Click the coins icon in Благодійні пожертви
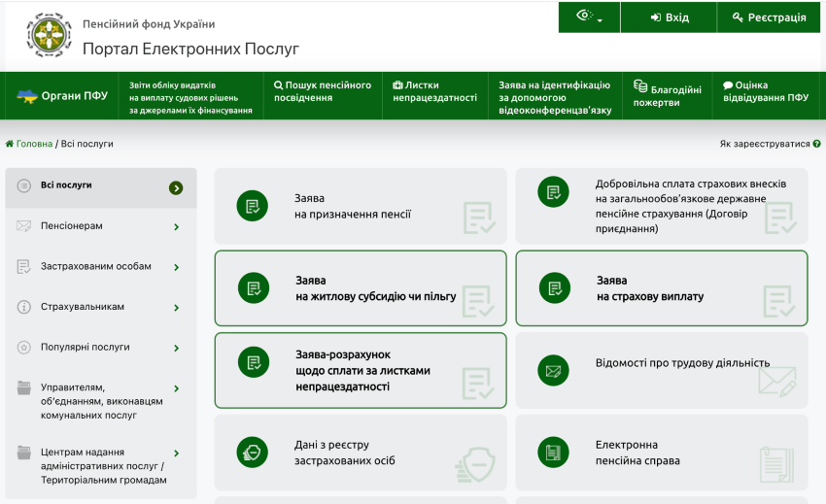The width and height of the screenshot is (826, 504). [640, 85]
